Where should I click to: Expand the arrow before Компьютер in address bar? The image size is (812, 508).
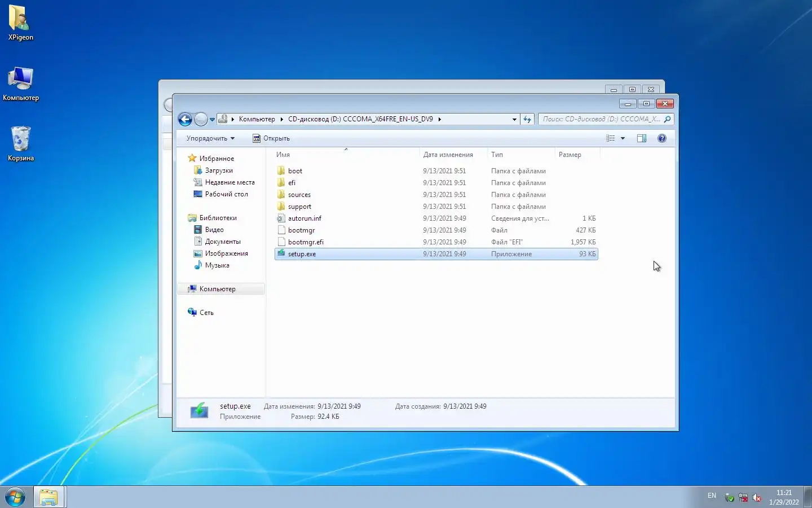[232, 119]
